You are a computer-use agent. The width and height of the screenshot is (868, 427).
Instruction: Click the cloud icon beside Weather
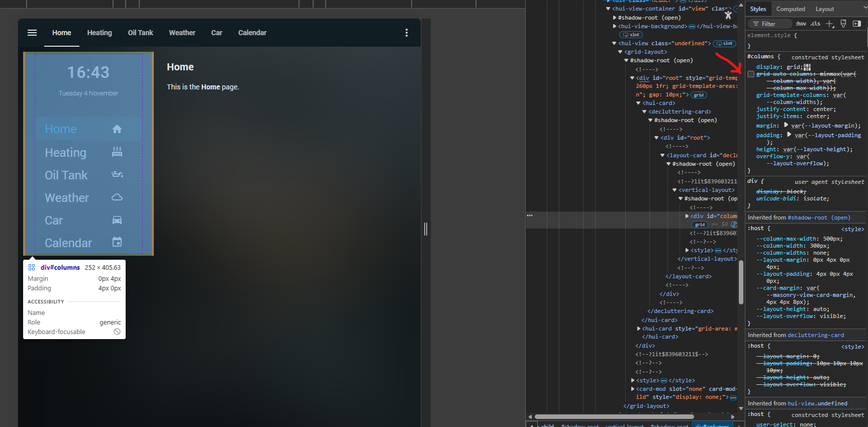pos(117,197)
